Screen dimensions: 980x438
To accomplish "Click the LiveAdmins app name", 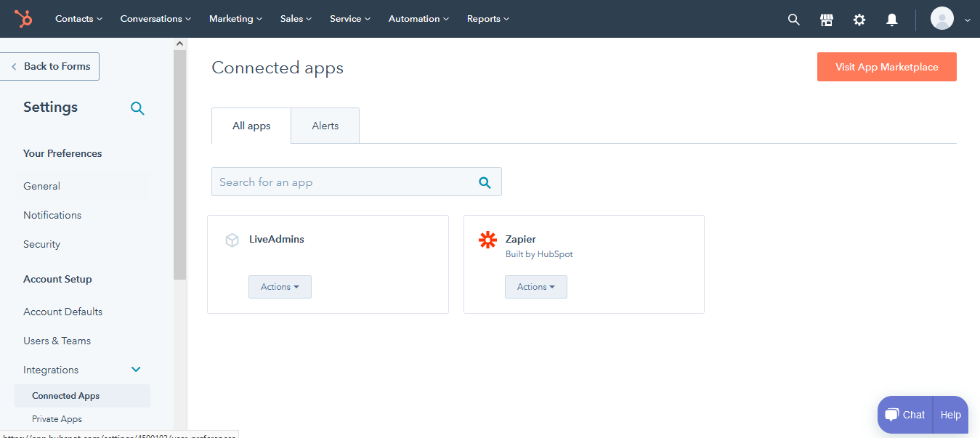I will click(x=277, y=239).
